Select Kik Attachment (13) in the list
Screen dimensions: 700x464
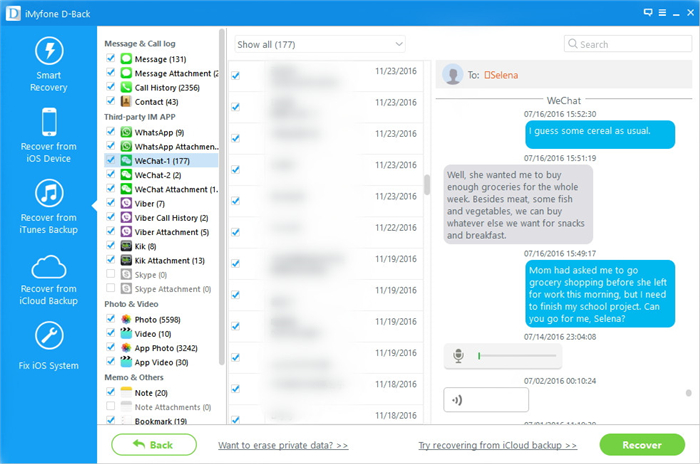point(170,261)
